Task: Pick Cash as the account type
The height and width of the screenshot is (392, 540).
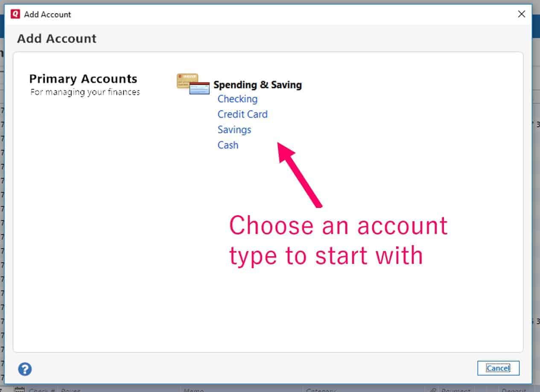Action: (228, 145)
